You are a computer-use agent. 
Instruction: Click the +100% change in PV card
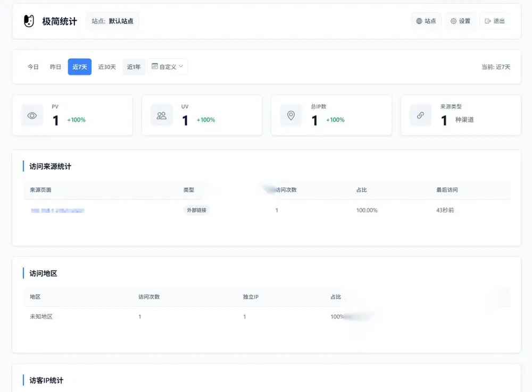76,120
